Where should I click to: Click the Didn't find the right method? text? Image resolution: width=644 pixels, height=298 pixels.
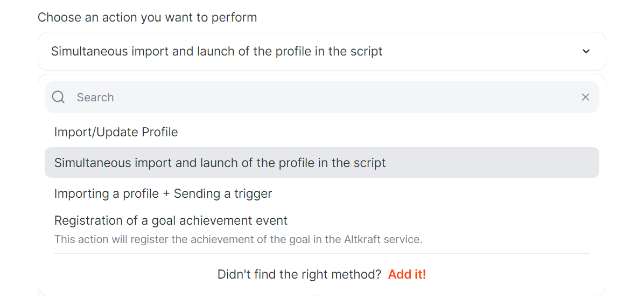tap(299, 274)
